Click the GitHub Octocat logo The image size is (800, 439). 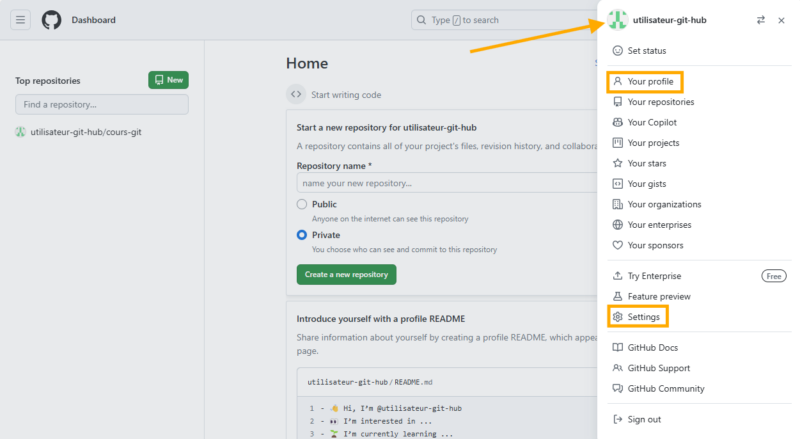52,20
